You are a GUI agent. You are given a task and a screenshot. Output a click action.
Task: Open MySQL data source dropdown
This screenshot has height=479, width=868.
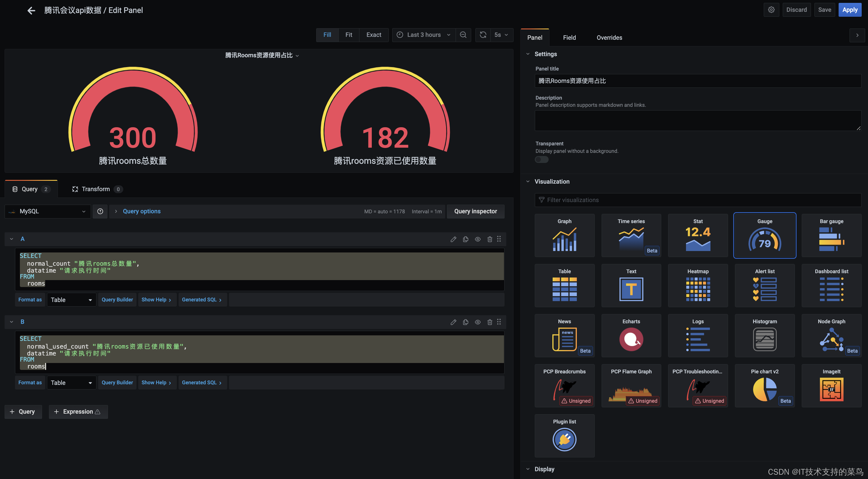pyautogui.click(x=48, y=211)
